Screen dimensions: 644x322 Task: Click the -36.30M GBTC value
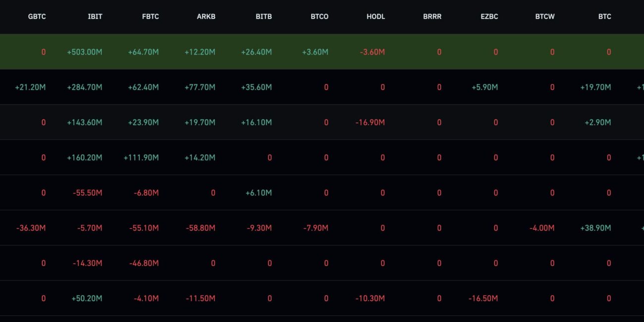tap(31, 228)
